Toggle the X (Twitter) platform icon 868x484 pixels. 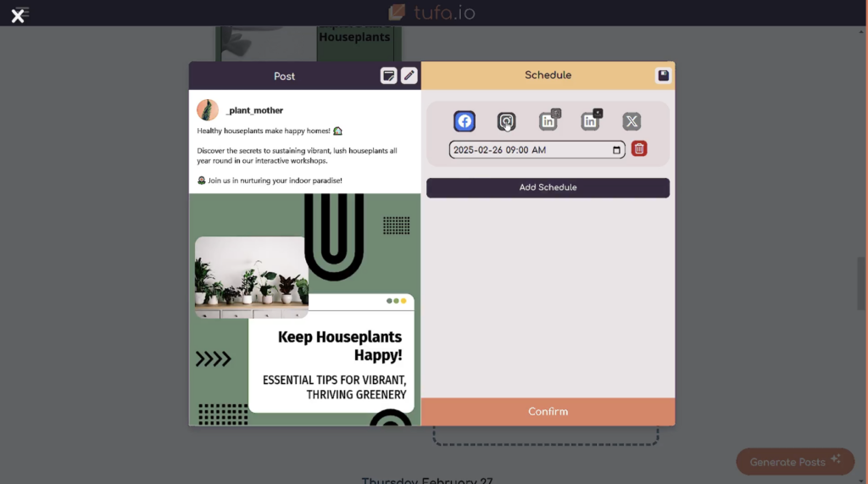pos(632,121)
